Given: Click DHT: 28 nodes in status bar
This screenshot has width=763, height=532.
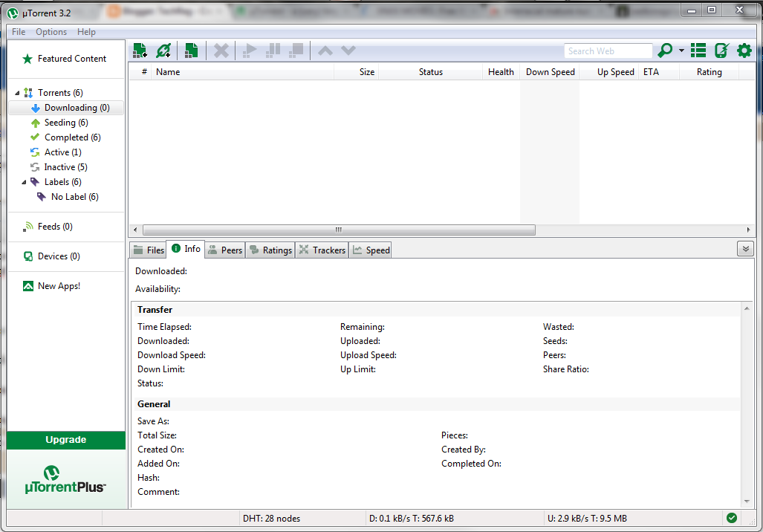Looking at the screenshot, I should click(x=271, y=519).
